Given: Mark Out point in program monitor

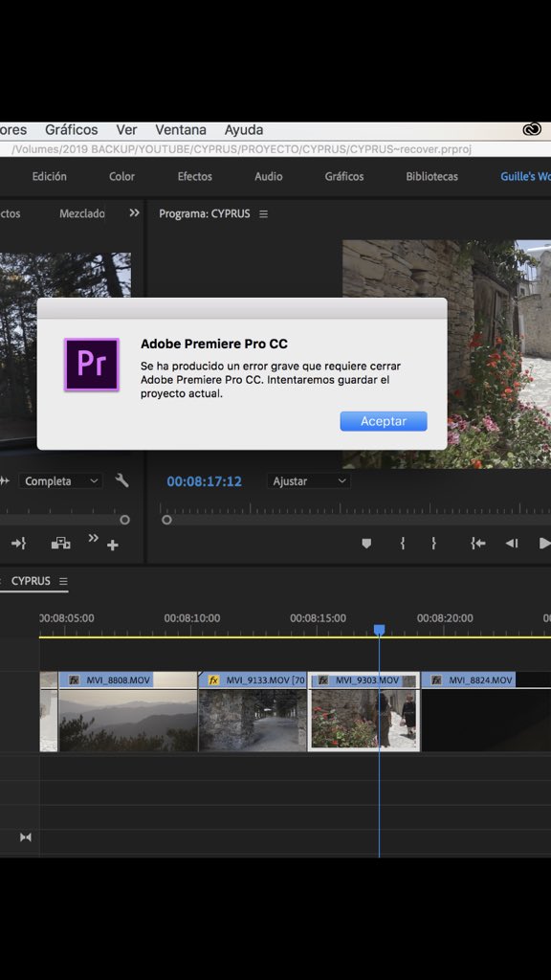Looking at the screenshot, I should pyautogui.click(x=433, y=544).
